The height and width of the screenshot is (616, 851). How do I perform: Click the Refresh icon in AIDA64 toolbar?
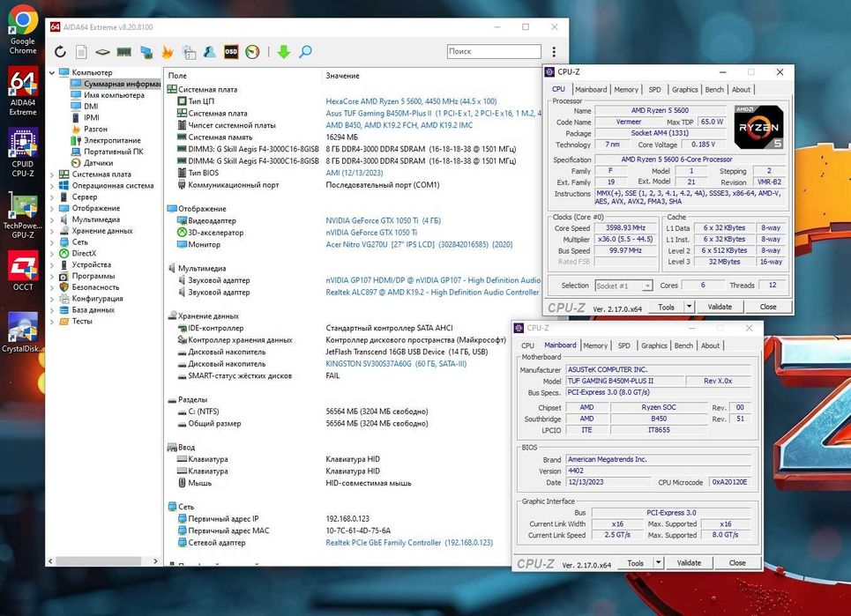[60, 51]
